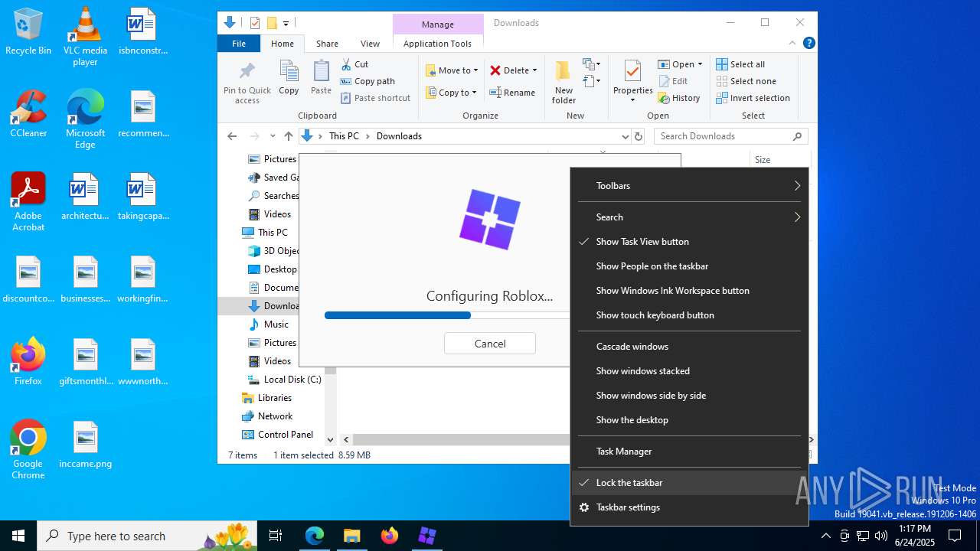Uncheck Show Task View button option
980x551 pixels.
point(689,242)
